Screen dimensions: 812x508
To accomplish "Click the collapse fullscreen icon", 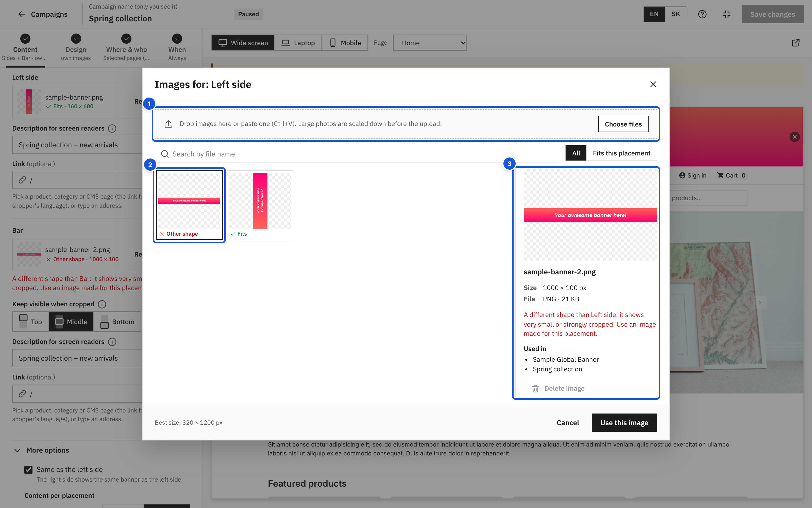I will point(727,14).
